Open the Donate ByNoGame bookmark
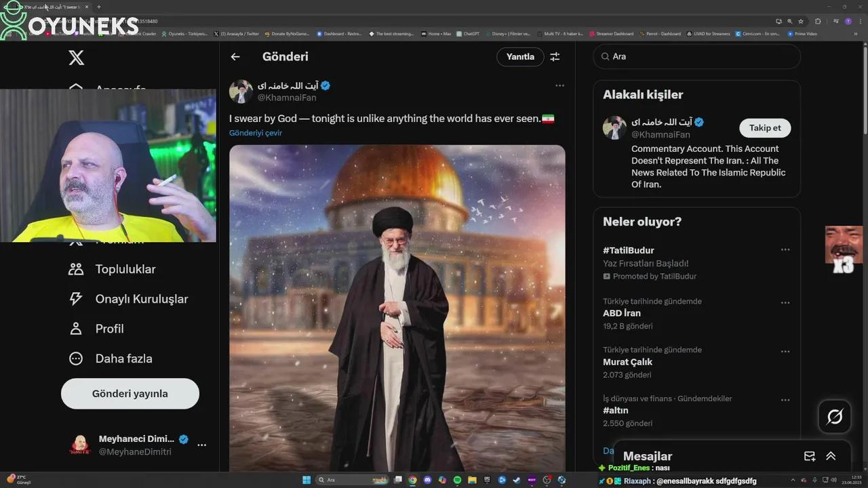The height and width of the screenshot is (488, 868). (287, 33)
